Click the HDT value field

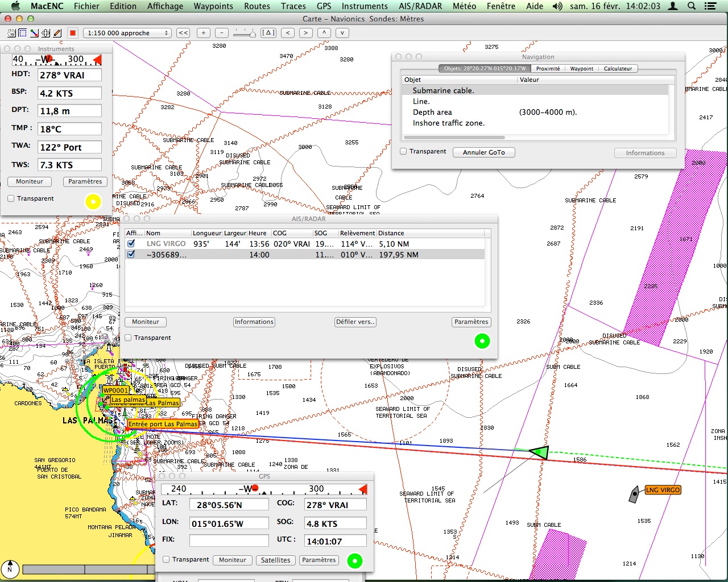tap(70, 75)
